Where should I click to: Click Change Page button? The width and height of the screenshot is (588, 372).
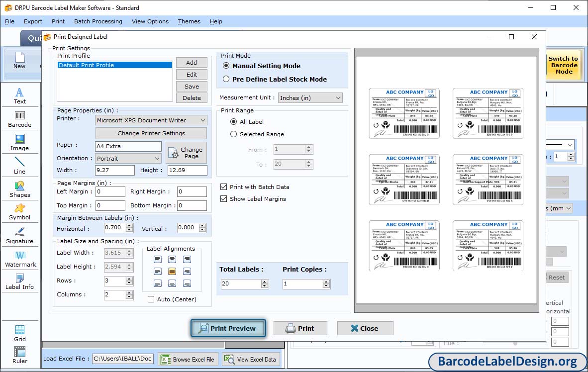coord(186,153)
